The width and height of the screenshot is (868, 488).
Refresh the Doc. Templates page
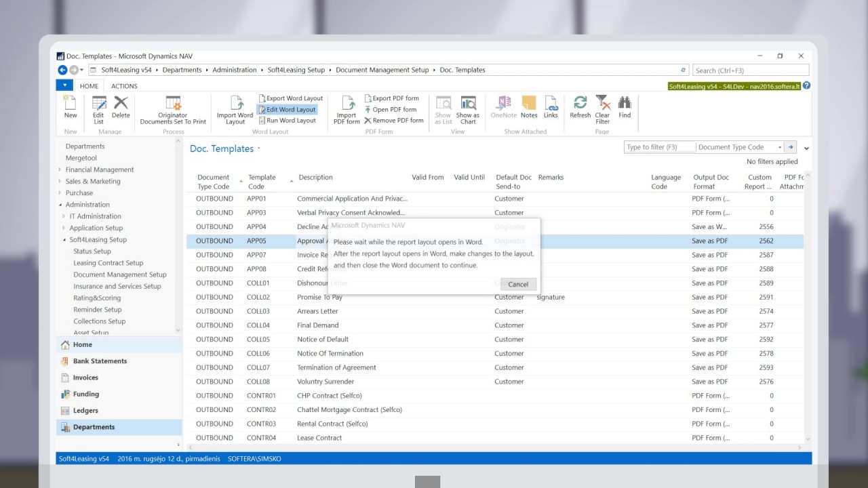(580, 107)
